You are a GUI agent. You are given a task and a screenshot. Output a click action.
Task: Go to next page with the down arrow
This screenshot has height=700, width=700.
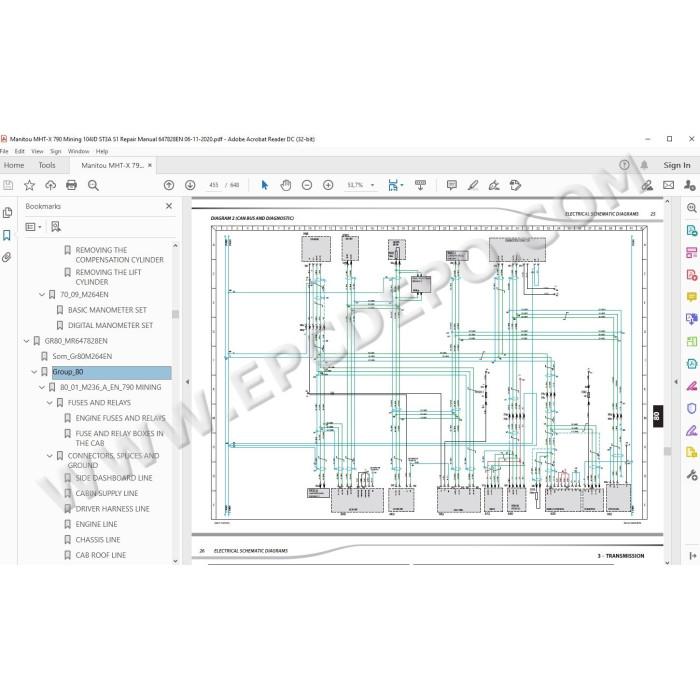[x=190, y=185]
